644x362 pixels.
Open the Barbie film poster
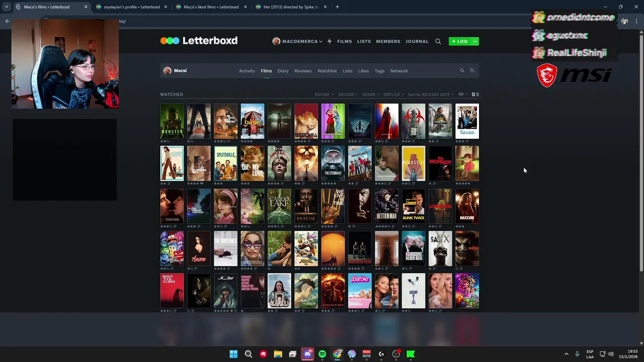[360, 291]
